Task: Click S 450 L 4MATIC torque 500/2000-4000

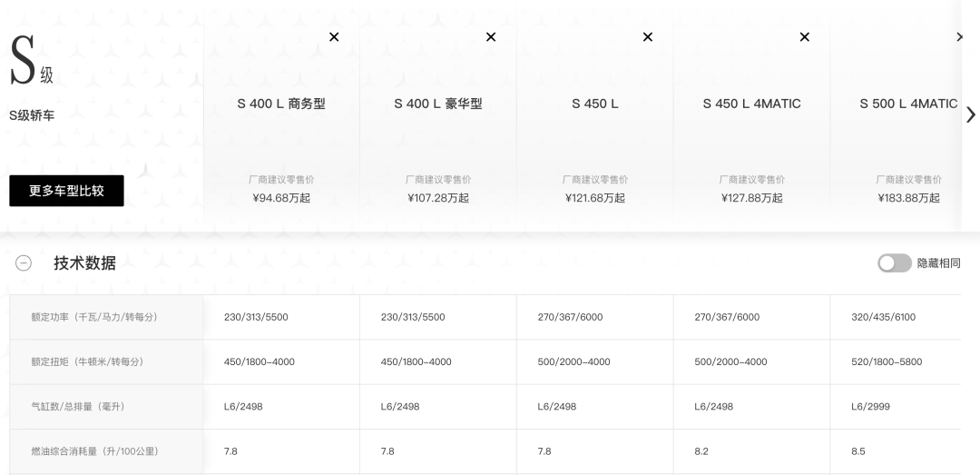Action: [730, 361]
